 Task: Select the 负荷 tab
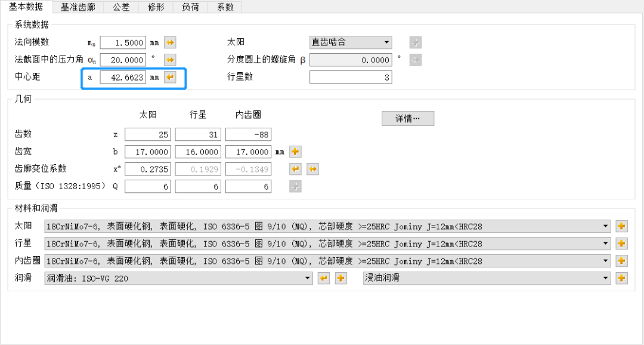[190, 8]
